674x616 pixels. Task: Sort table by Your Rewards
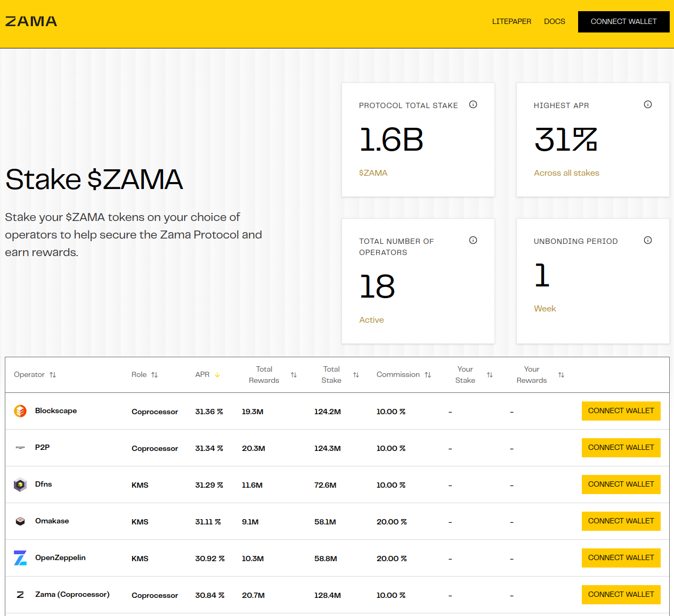[561, 375]
